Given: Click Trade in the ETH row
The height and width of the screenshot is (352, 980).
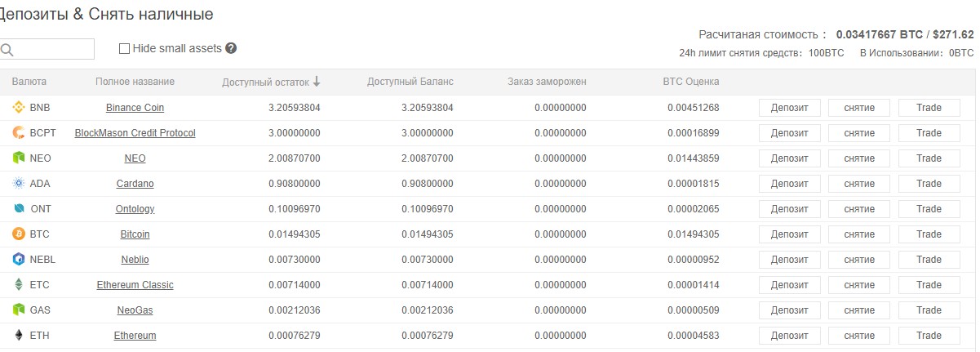Looking at the screenshot, I should [x=929, y=336].
